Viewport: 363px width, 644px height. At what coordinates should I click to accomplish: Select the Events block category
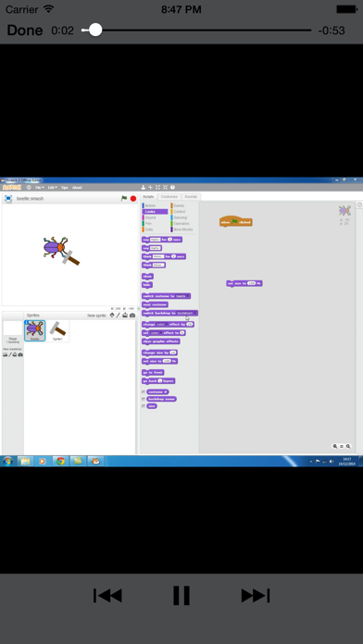(x=179, y=205)
